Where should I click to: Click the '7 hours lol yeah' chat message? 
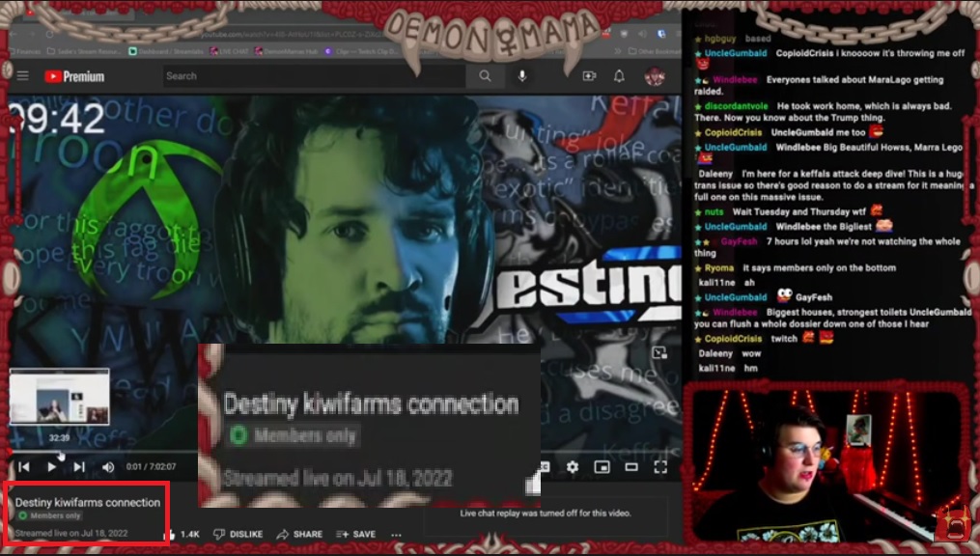point(827,247)
